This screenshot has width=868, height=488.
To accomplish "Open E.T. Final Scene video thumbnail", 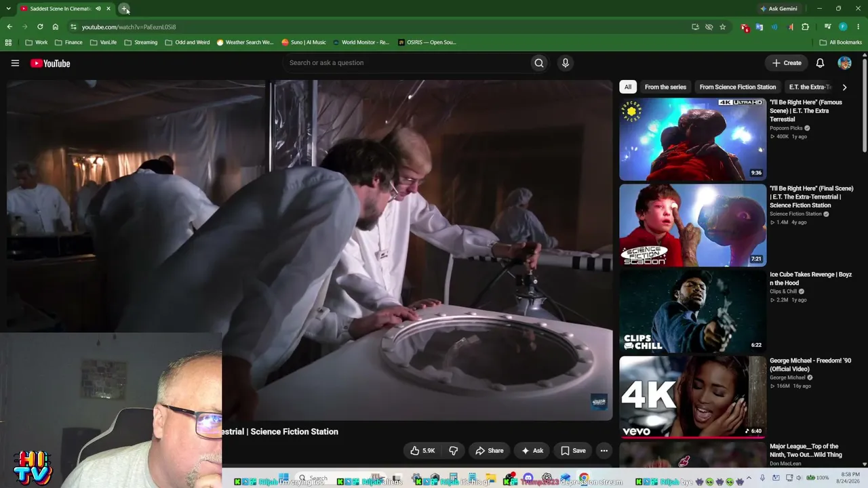I will [x=692, y=225].
